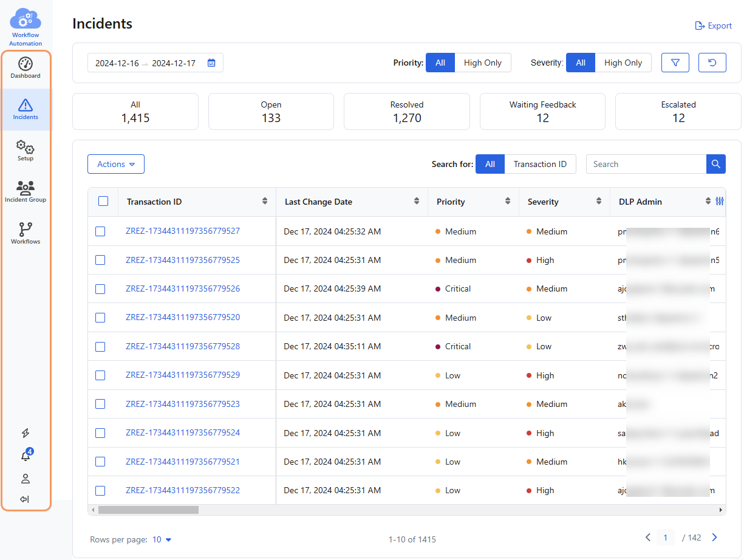Click the filter funnel icon
Image resolution: width=744 pixels, height=560 pixels.
(675, 63)
